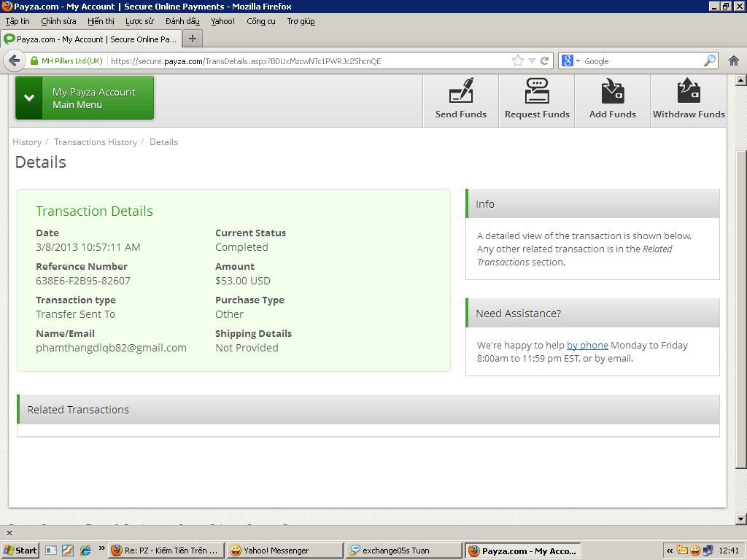Reload page with the refresh icon

pos(544,61)
